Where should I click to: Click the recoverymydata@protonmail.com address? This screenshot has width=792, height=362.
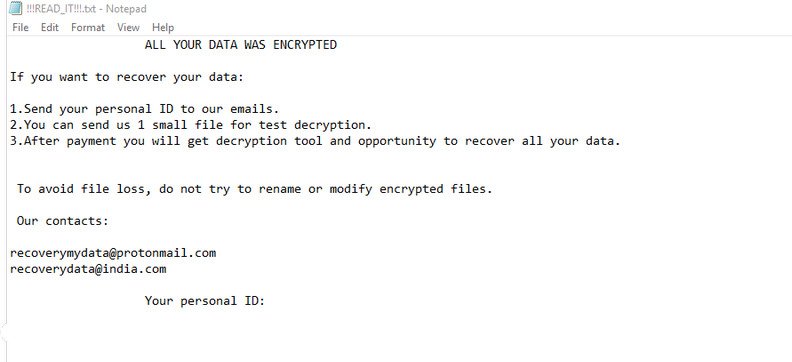(x=113, y=253)
